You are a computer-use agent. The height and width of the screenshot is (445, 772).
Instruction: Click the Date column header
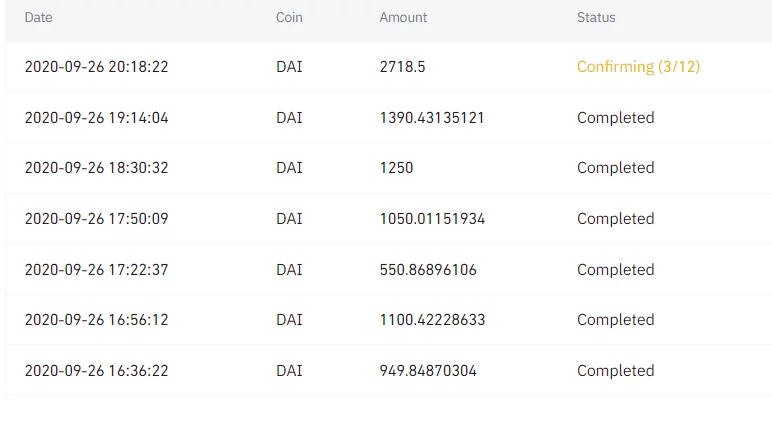[x=38, y=18]
